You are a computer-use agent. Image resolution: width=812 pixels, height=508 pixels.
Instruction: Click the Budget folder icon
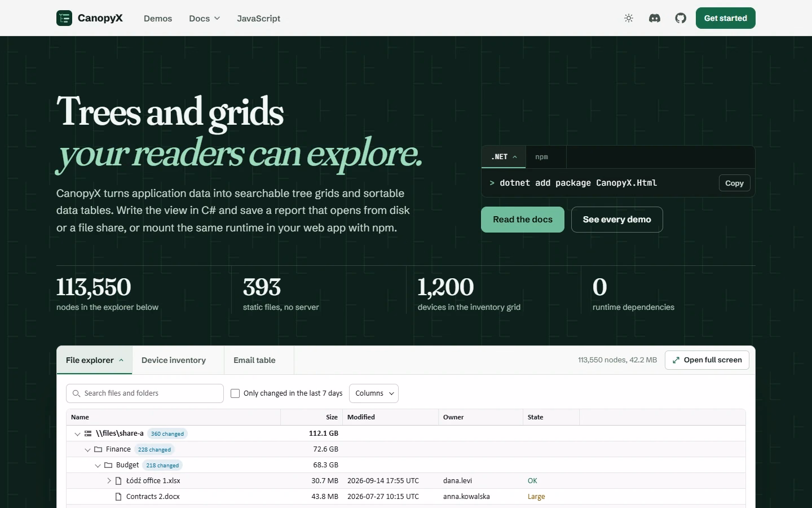pos(108,465)
